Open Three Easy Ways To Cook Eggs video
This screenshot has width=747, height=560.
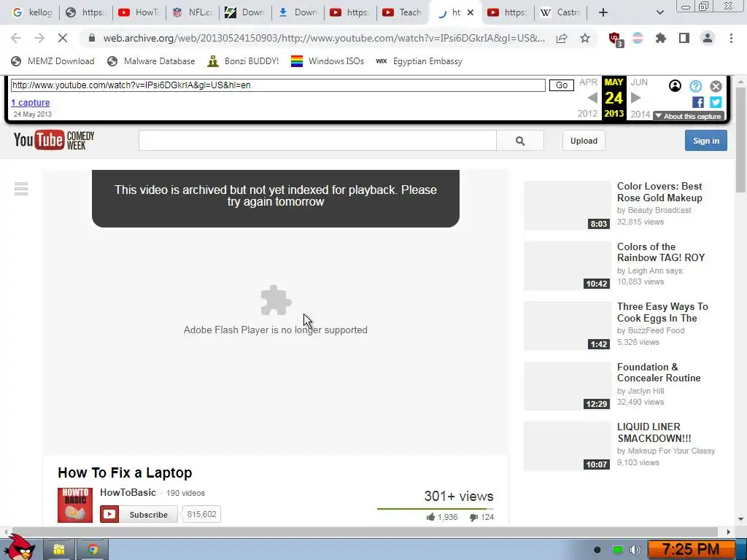[x=662, y=312]
